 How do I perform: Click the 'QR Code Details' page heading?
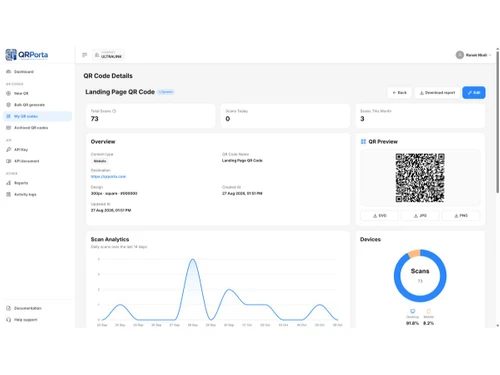[x=108, y=76]
